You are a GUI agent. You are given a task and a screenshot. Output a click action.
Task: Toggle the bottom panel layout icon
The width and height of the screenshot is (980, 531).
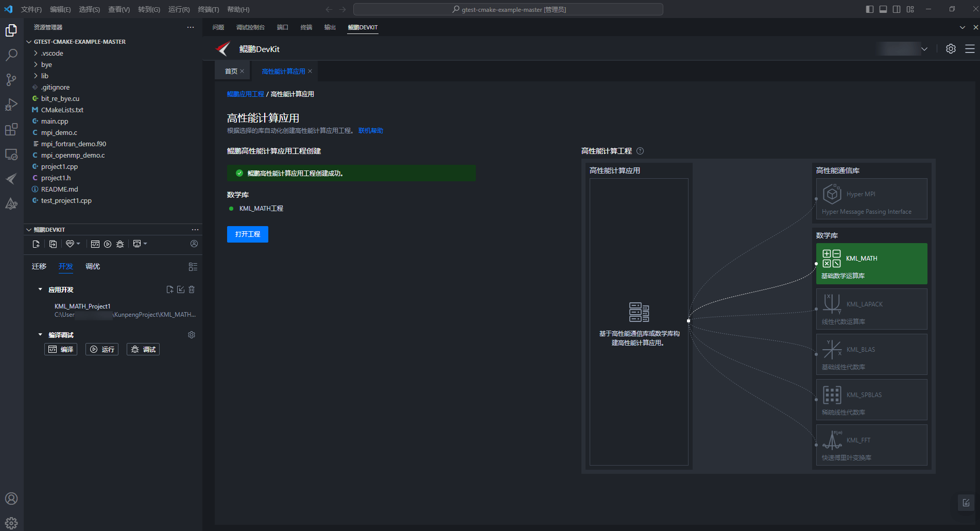click(x=883, y=9)
